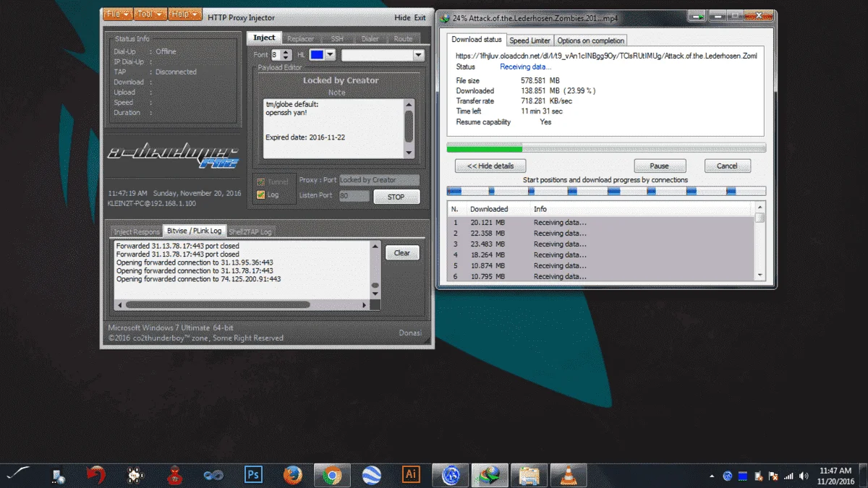Increase the Font size stepper
The image size is (868, 488).
tap(287, 52)
